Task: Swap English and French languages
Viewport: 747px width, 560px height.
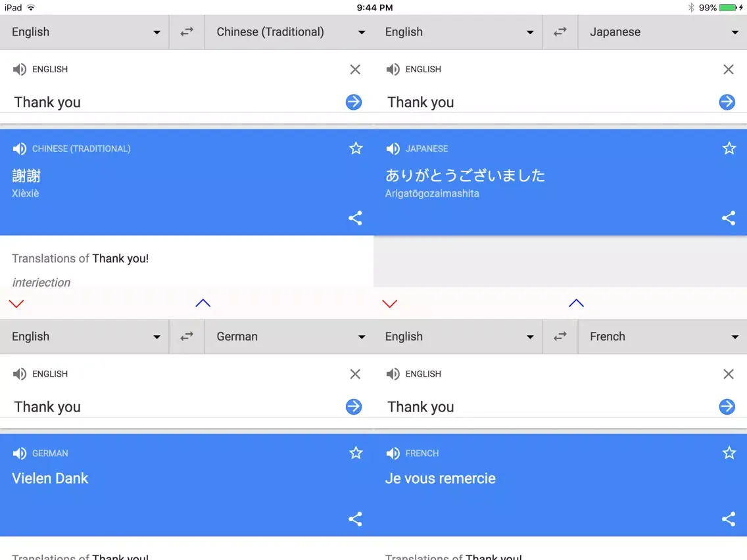Action: point(560,337)
